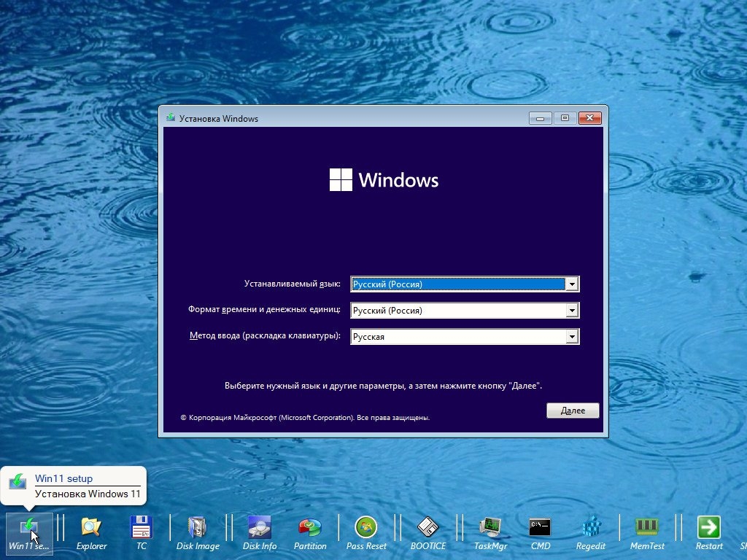This screenshot has height=560, width=747.
Task: Launch the Pass Reset tool
Action: (366, 528)
